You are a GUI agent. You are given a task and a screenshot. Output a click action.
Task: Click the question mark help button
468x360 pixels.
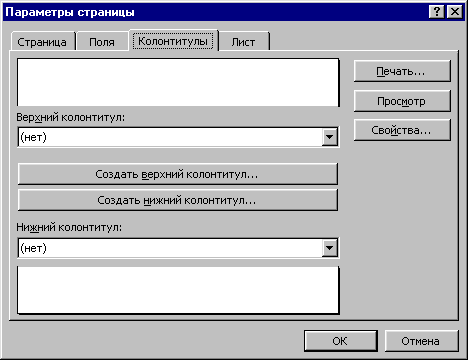point(436,12)
